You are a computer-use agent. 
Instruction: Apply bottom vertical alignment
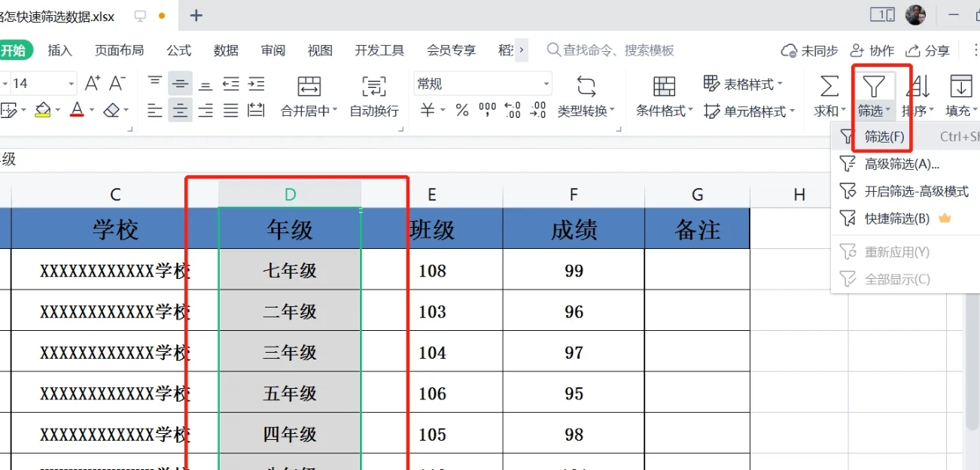[205, 83]
